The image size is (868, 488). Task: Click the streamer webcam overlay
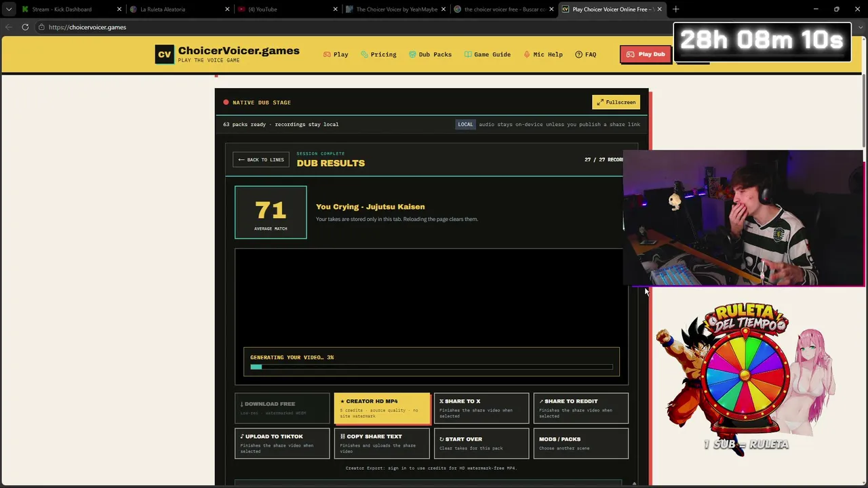pyautogui.click(x=743, y=218)
